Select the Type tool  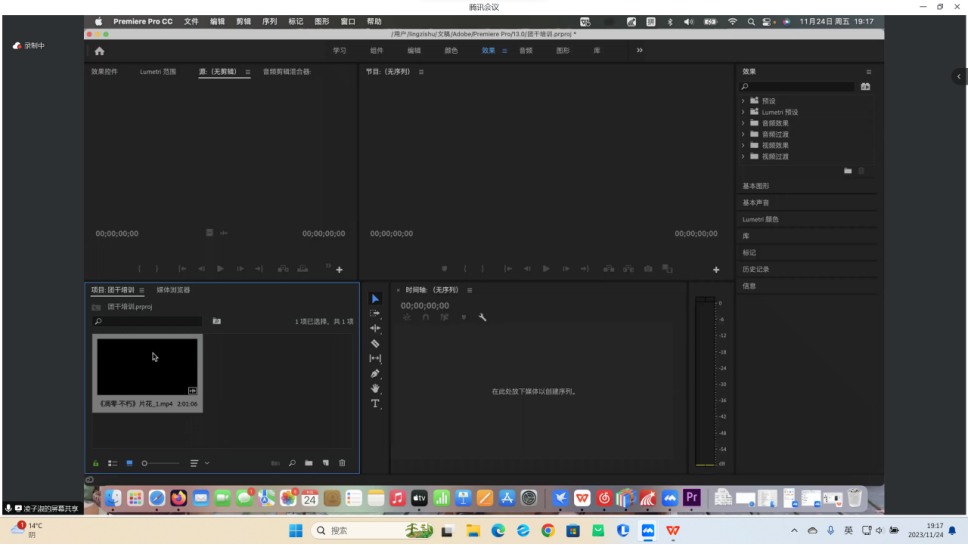[x=375, y=404]
